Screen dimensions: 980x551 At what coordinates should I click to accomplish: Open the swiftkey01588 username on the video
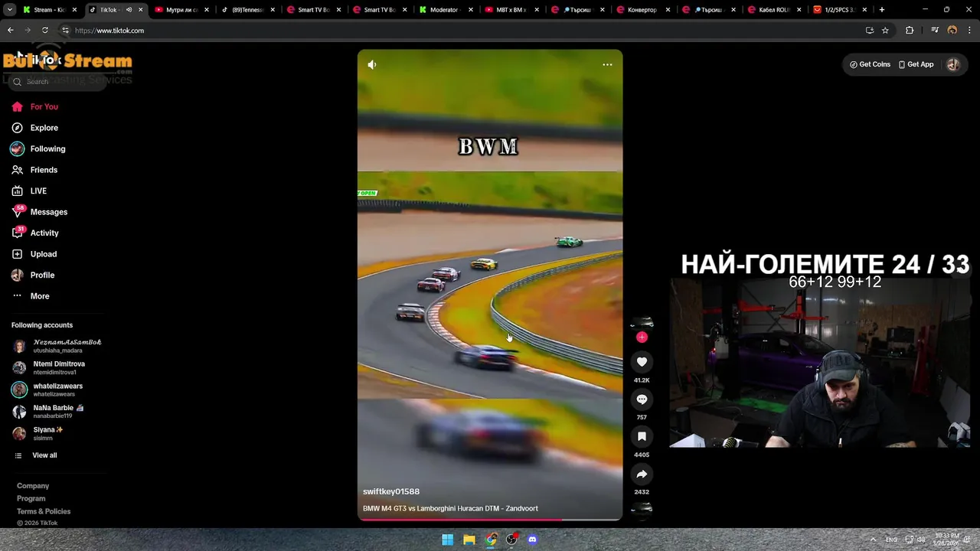[x=391, y=491]
